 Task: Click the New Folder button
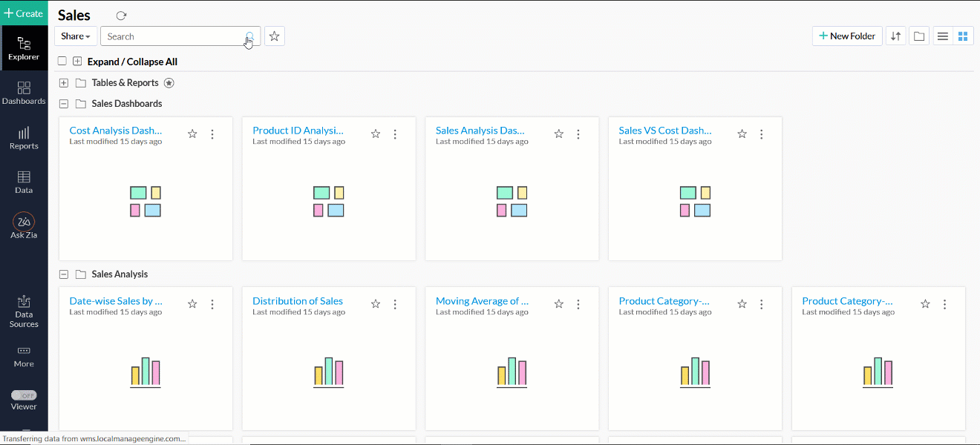click(x=847, y=36)
